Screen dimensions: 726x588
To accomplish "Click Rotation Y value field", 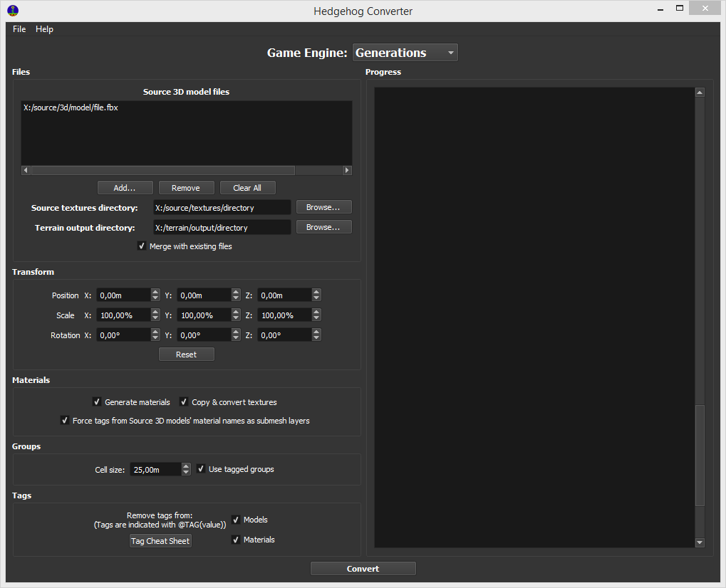I will [x=204, y=335].
